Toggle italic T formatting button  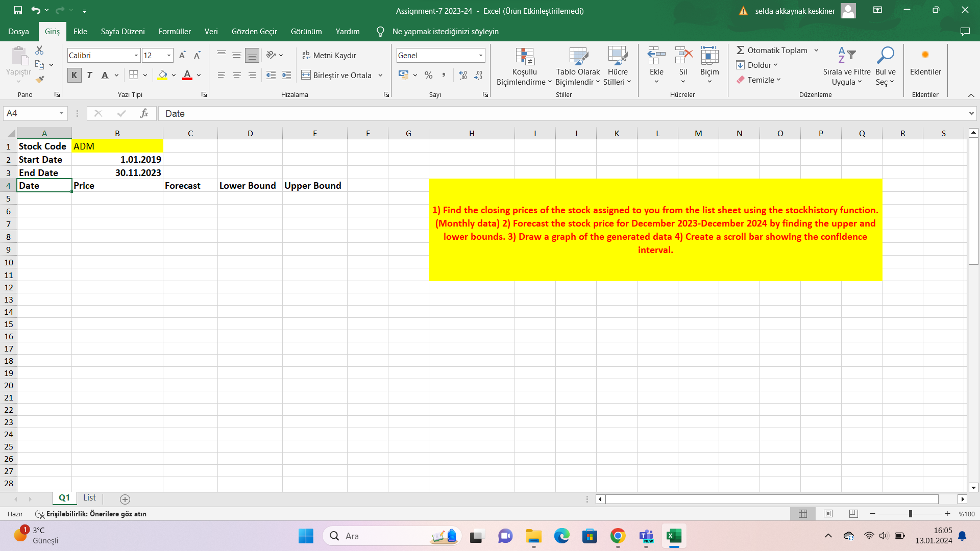89,76
